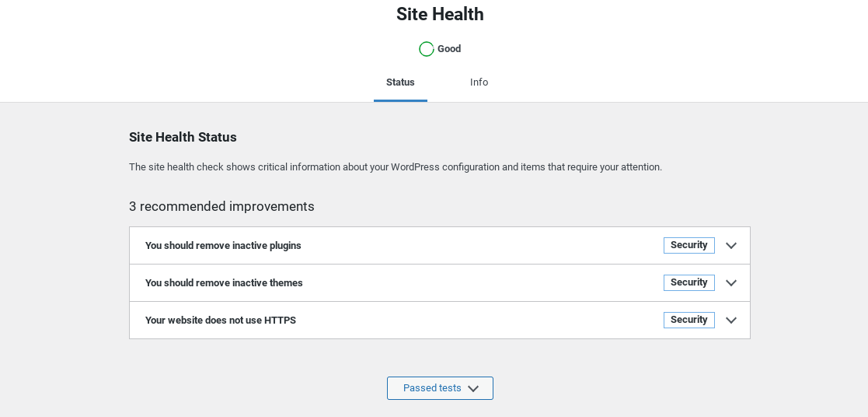Open 'Your website does not use HTTPS' accordion

tap(221, 321)
